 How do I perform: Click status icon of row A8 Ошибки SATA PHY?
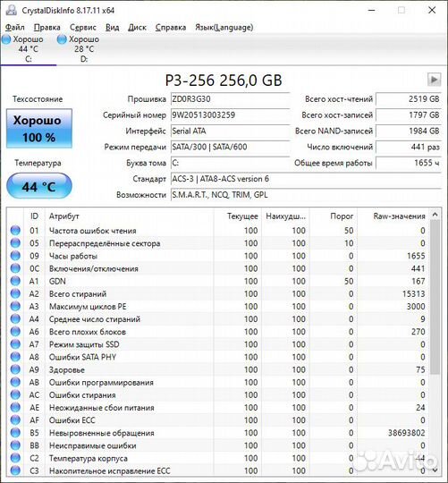[15, 356]
